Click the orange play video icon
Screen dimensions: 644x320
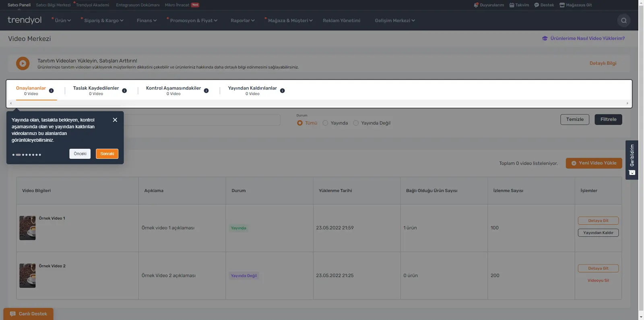click(23, 63)
